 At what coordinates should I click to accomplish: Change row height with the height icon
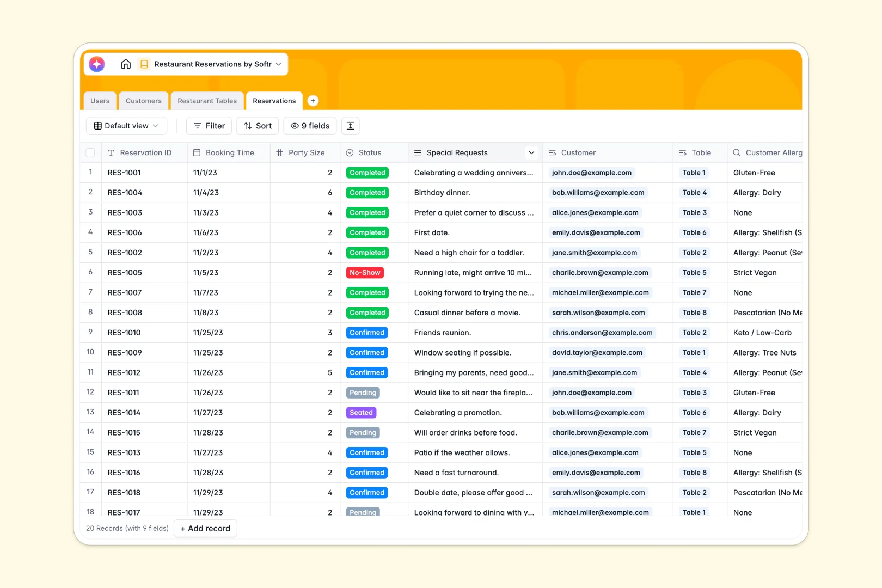point(351,126)
